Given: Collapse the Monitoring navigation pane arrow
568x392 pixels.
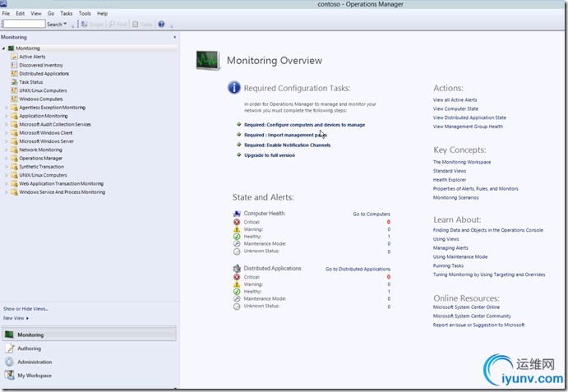Looking at the screenshot, I should 174,37.
